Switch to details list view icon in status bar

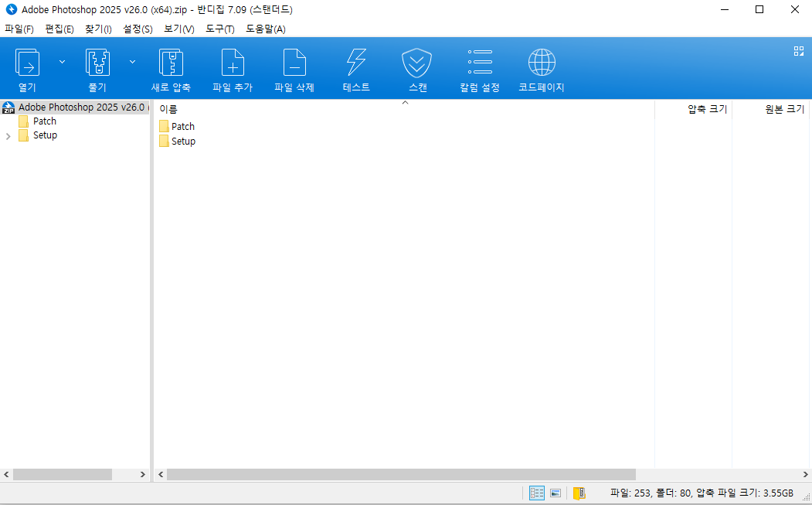[536, 493]
